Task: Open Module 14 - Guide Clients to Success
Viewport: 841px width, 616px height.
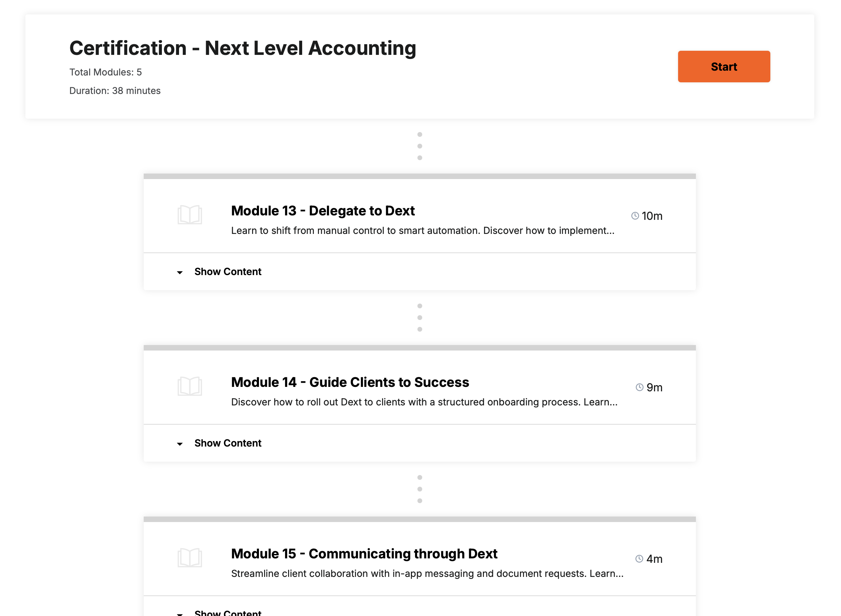Action: (x=350, y=382)
